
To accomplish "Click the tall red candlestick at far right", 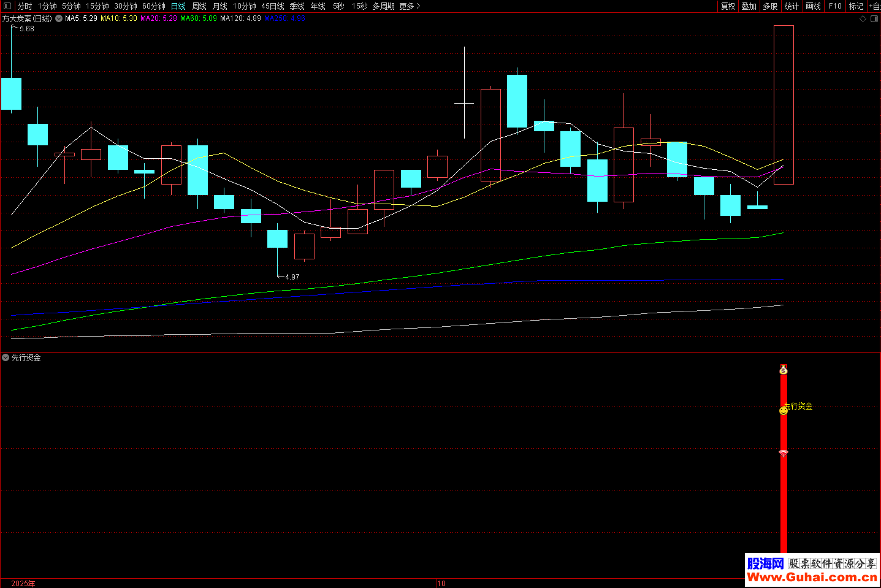I will click(x=784, y=104).
